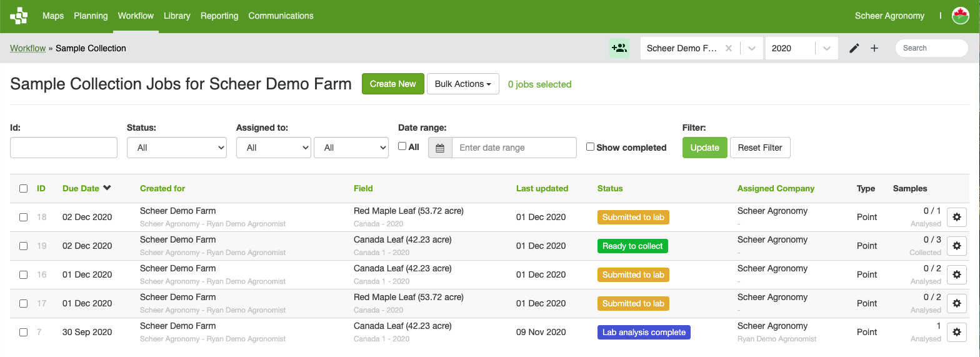Open the Bulk Actions dropdown
980x357 pixels.
tap(463, 84)
